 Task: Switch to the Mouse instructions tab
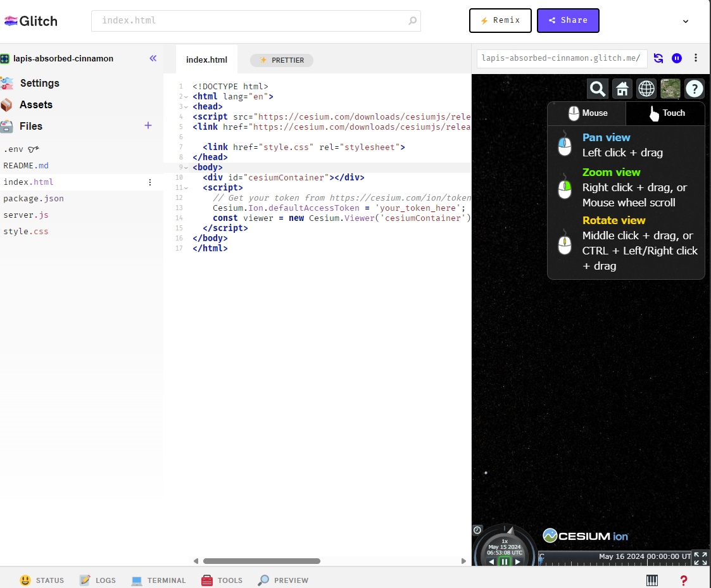[x=586, y=113]
